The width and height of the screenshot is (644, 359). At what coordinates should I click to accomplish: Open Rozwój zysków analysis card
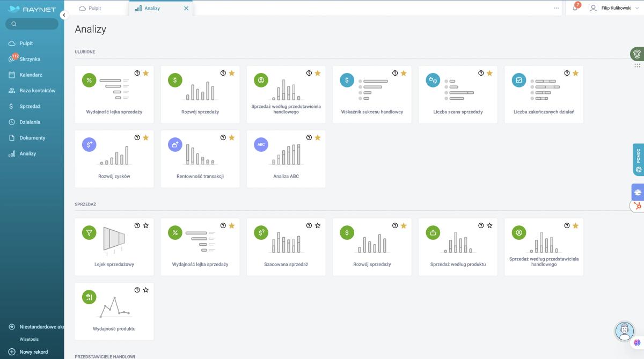[x=114, y=159]
